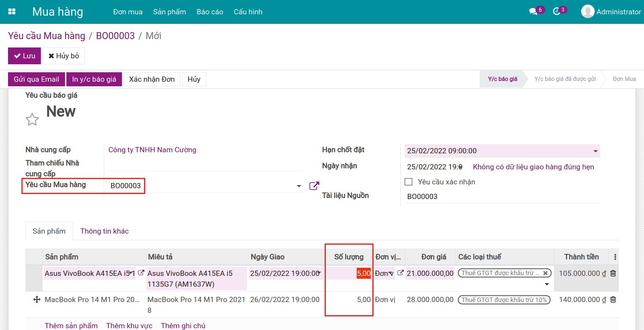Screen dimensions: 644x330
Task: Open the apps grid menu icon
Action: (x=12, y=12)
